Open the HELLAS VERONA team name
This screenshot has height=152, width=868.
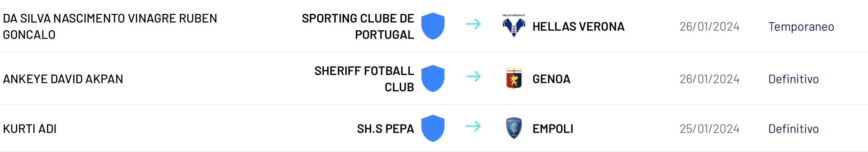(578, 27)
